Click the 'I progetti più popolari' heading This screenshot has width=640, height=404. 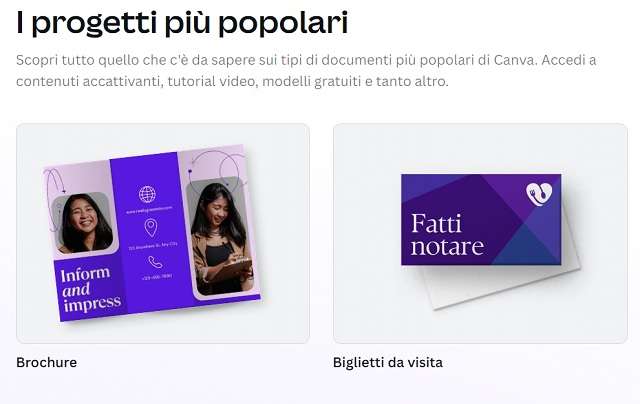(x=182, y=22)
